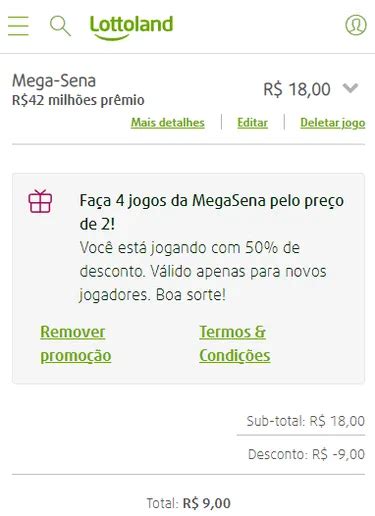Click the Desconto R$ -9,00 line

click(306, 454)
